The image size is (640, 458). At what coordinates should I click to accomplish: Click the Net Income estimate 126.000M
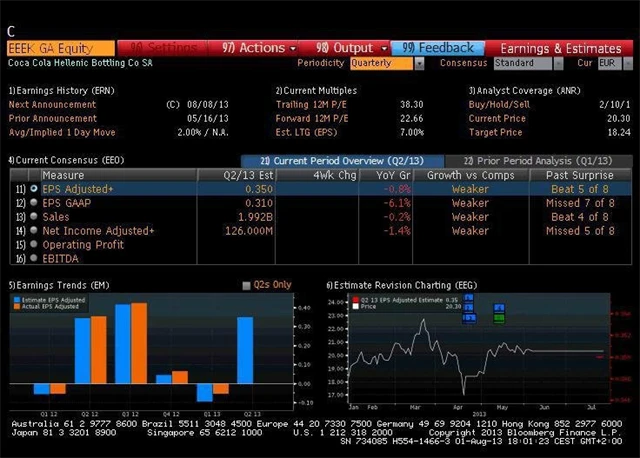[249, 231]
